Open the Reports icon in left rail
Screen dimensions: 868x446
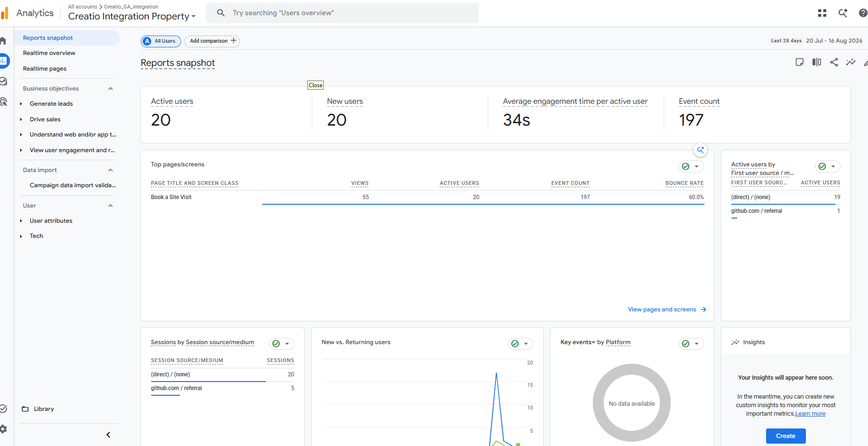(4, 61)
